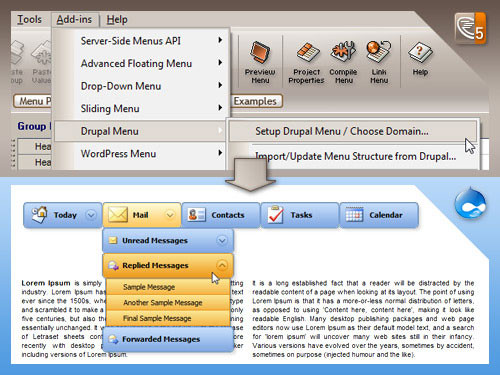Highlight the Drupal Menu entry

point(141,131)
